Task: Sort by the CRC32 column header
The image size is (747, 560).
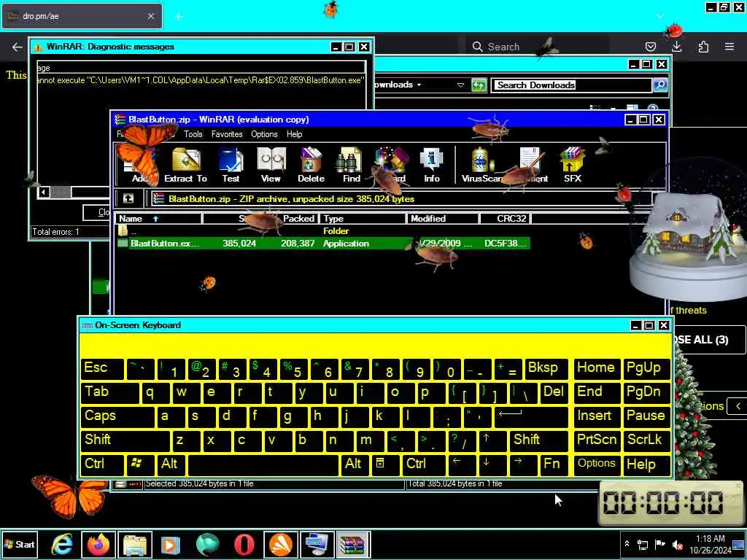Action: point(506,219)
